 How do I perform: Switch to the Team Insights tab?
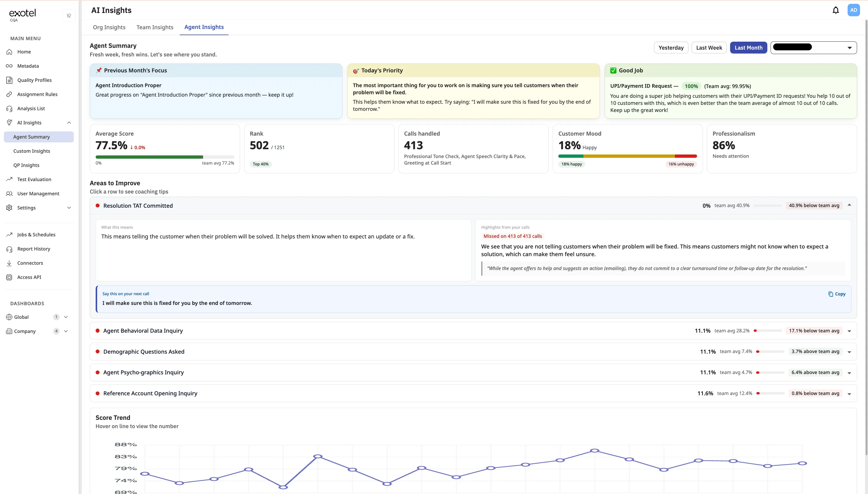(x=155, y=27)
